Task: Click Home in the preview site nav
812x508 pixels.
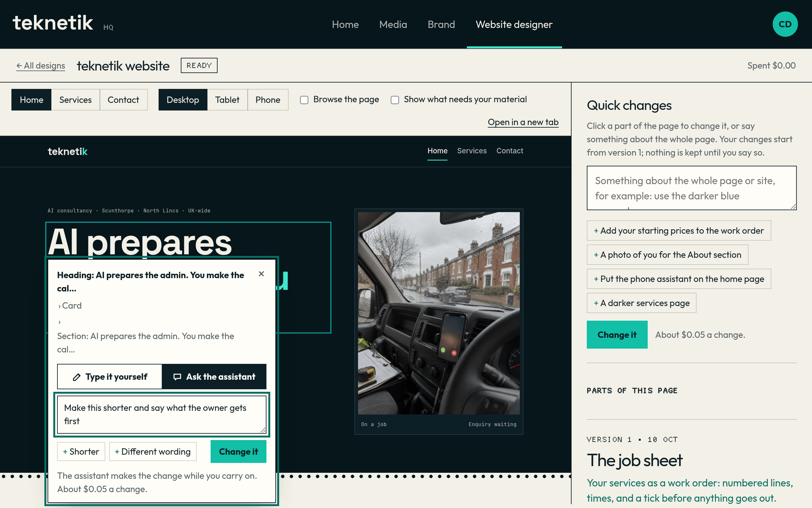Action: point(437,151)
